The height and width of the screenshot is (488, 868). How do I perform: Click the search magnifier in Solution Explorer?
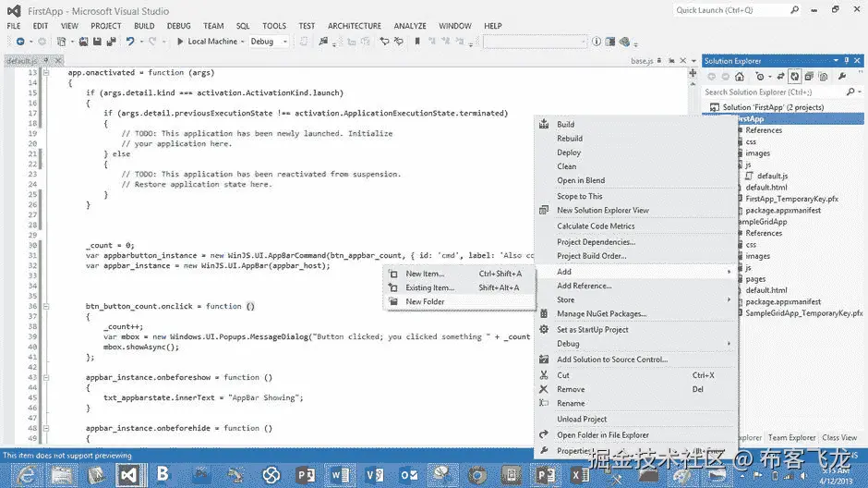(850, 91)
